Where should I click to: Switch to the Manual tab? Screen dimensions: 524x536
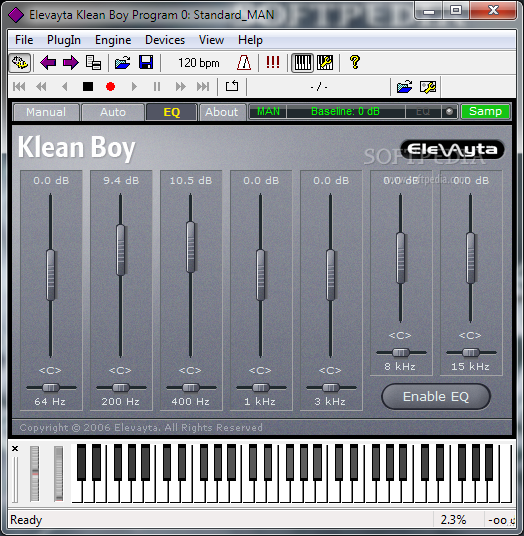click(x=46, y=112)
